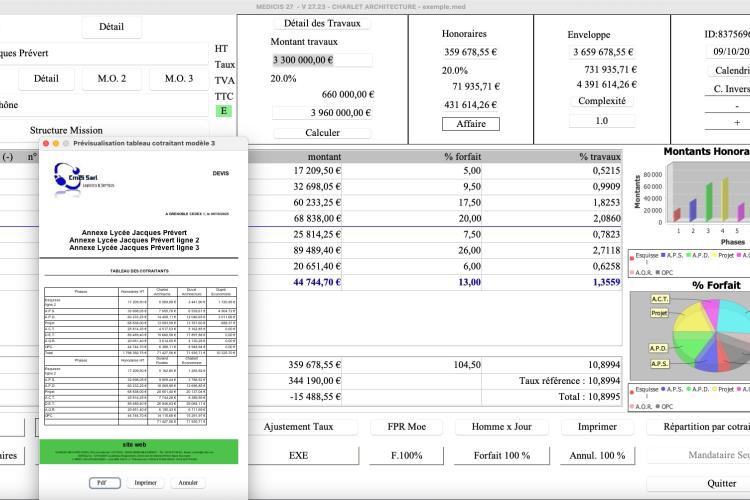This screenshot has width=750, height=500.
Task: Cancel the preview with Annuler
Action: [188, 483]
